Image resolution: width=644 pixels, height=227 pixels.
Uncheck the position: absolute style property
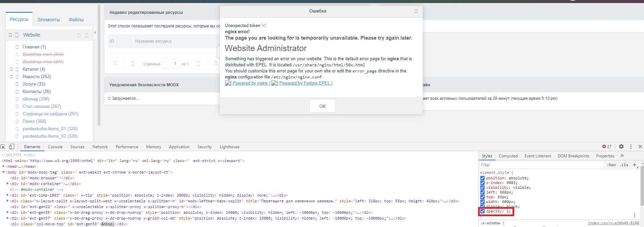point(482,178)
